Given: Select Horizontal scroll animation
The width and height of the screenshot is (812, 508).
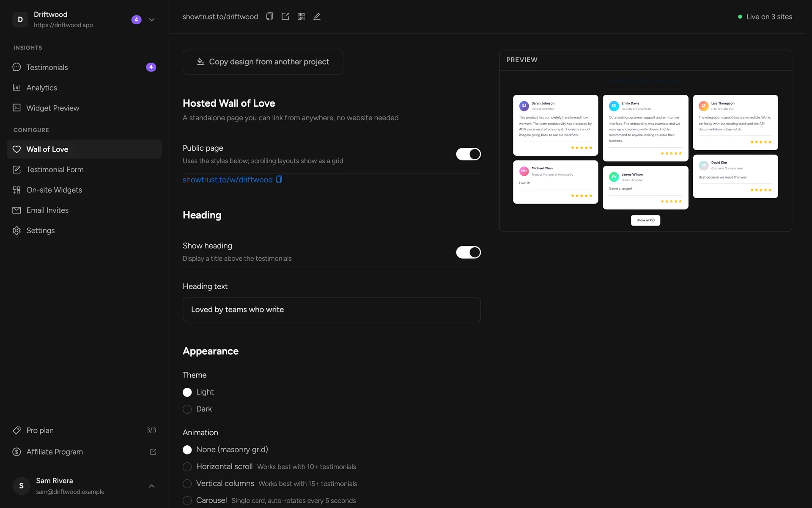Looking at the screenshot, I should click(x=187, y=467).
